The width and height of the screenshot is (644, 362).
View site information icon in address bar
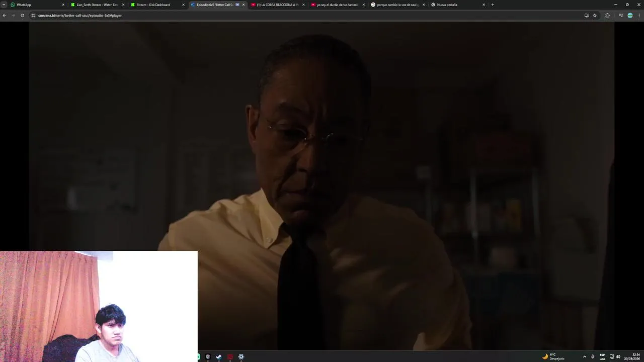click(33, 16)
